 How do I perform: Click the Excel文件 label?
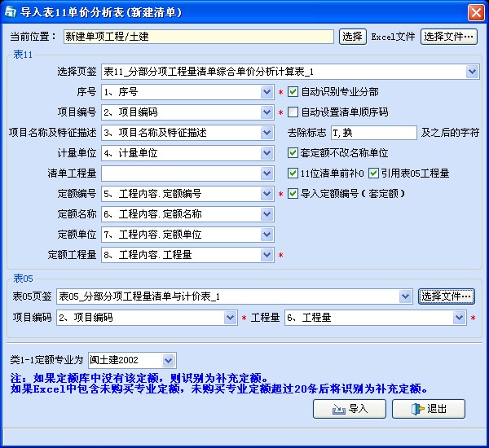pos(393,37)
